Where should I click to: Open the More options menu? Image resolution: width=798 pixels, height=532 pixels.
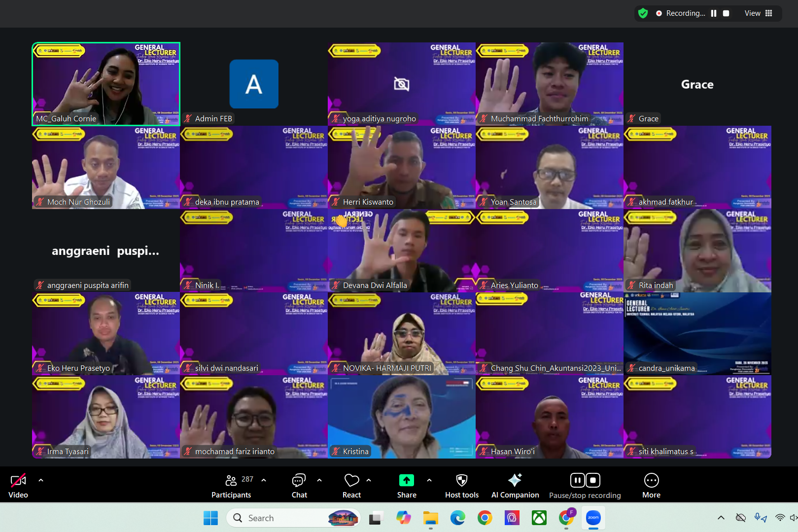651,486
